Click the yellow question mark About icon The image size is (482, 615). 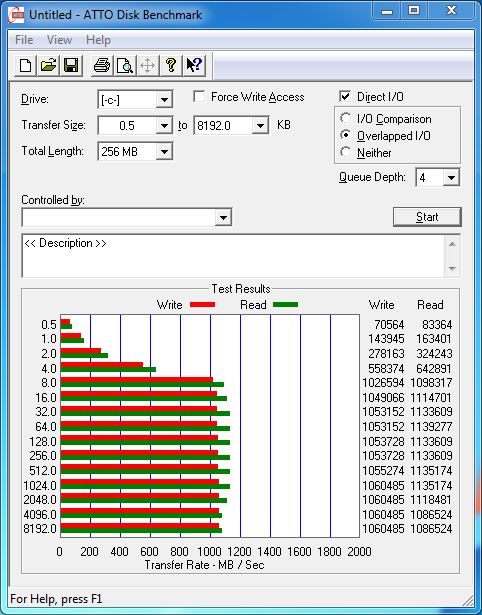pyautogui.click(x=171, y=65)
